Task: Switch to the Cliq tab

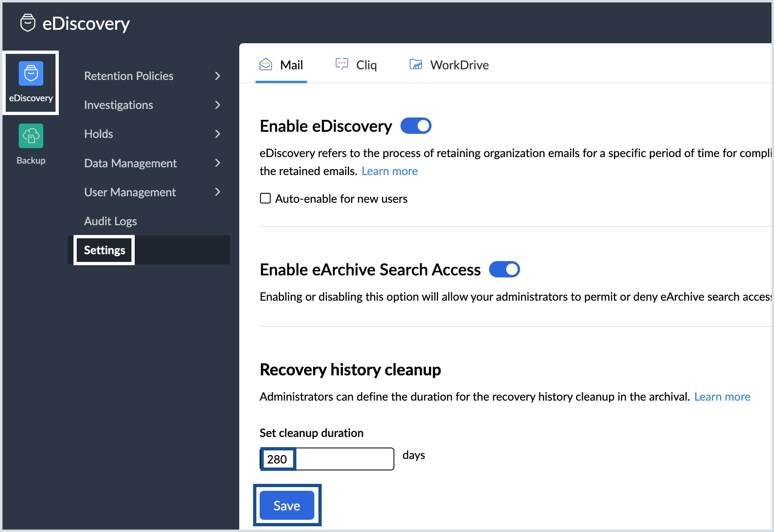Action: pos(366,65)
